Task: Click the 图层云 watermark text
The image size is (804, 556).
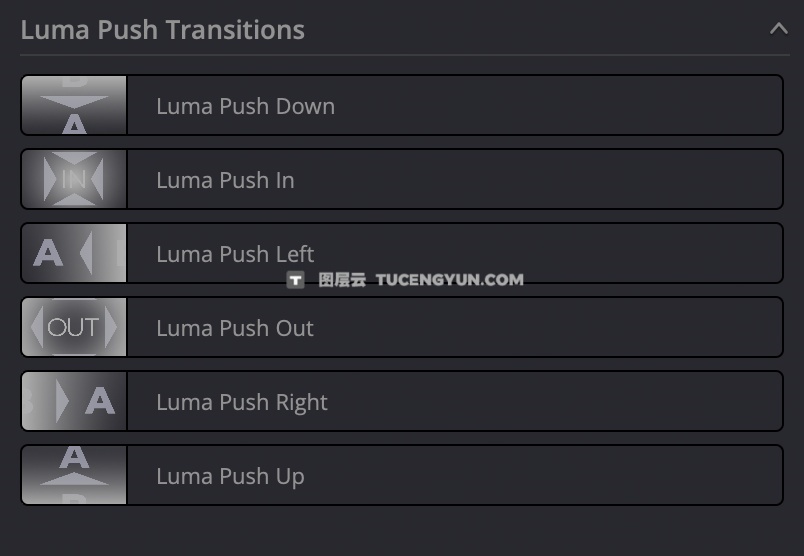Action: tap(342, 280)
